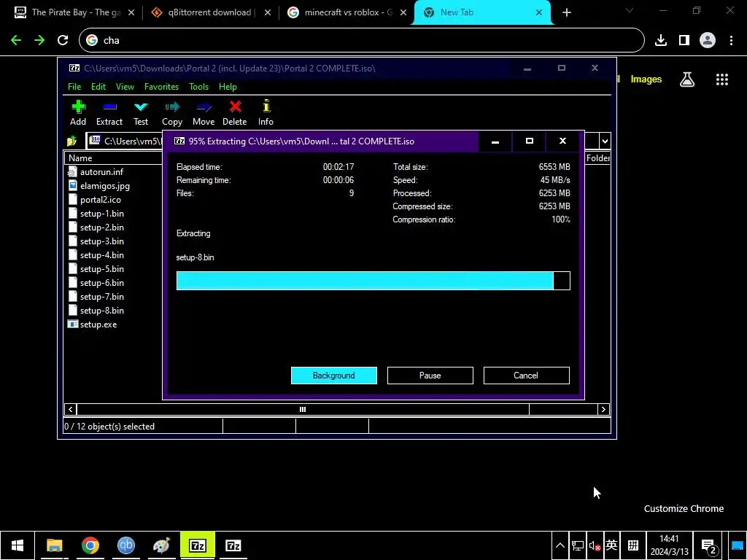Show hidden system tray icons
This screenshot has height=560, width=747.
(x=560, y=545)
